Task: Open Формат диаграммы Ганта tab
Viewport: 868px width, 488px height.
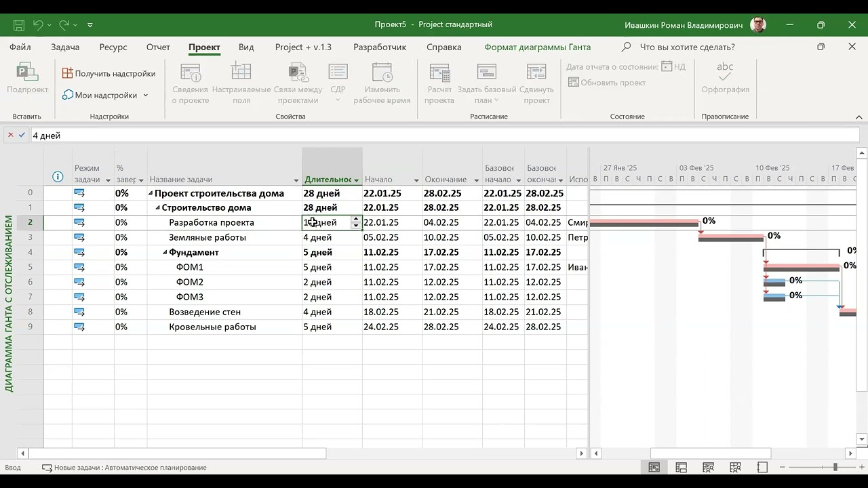Action: point(537,47)
